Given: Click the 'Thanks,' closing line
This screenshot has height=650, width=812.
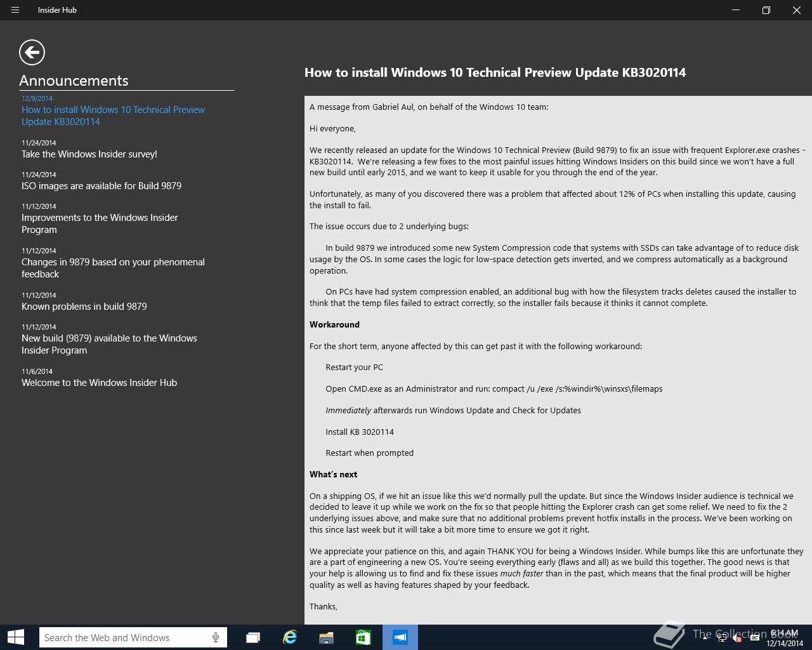Looking at the screenshot, I should 324,607.
